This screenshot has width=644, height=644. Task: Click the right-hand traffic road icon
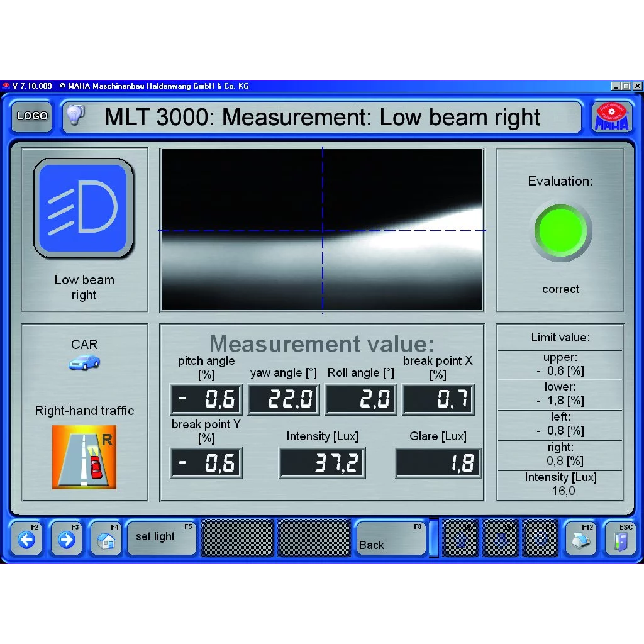pos(84,457)
